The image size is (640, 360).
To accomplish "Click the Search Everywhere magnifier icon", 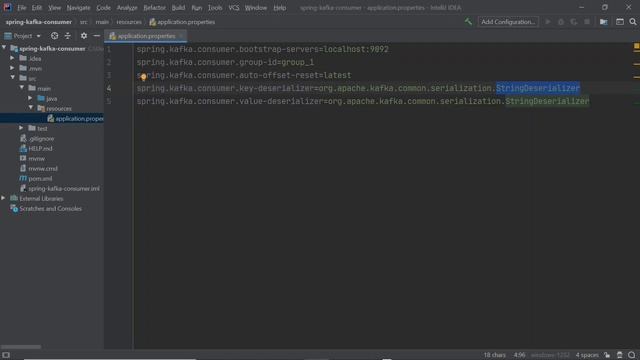I will pyautogui.click(x=633, y=22).
